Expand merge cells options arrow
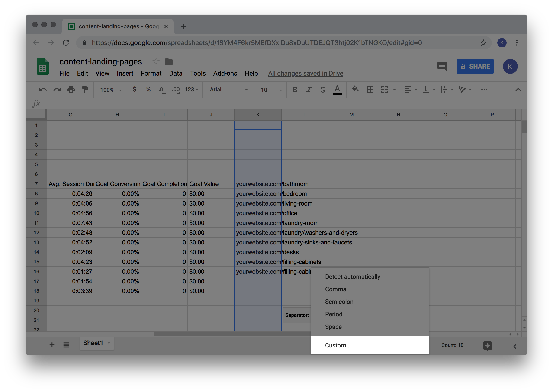 [395, 90]
